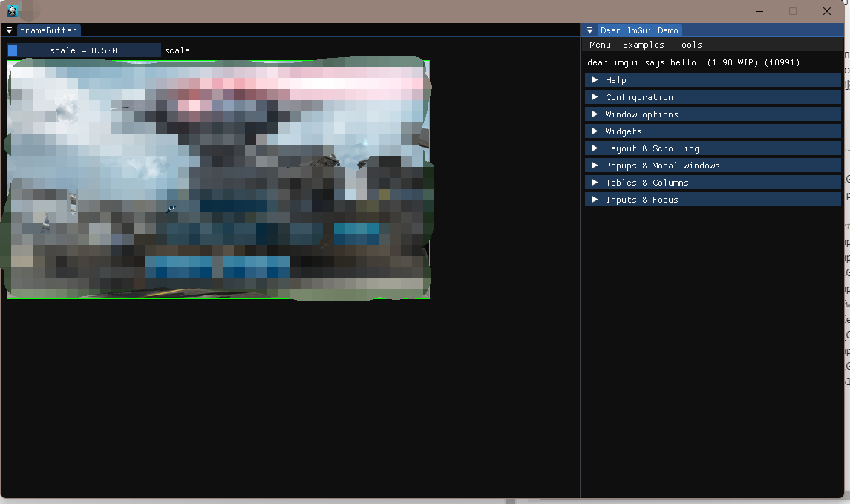Click the 'scale' label beside the slider
This screenshot has height=504, width=850.
177,50
